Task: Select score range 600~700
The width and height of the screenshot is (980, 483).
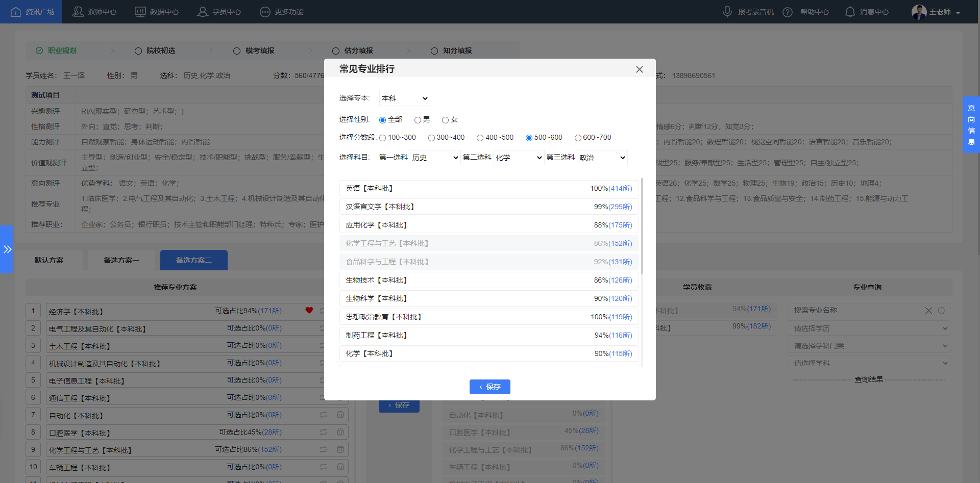Action: [x=578, y=138]
